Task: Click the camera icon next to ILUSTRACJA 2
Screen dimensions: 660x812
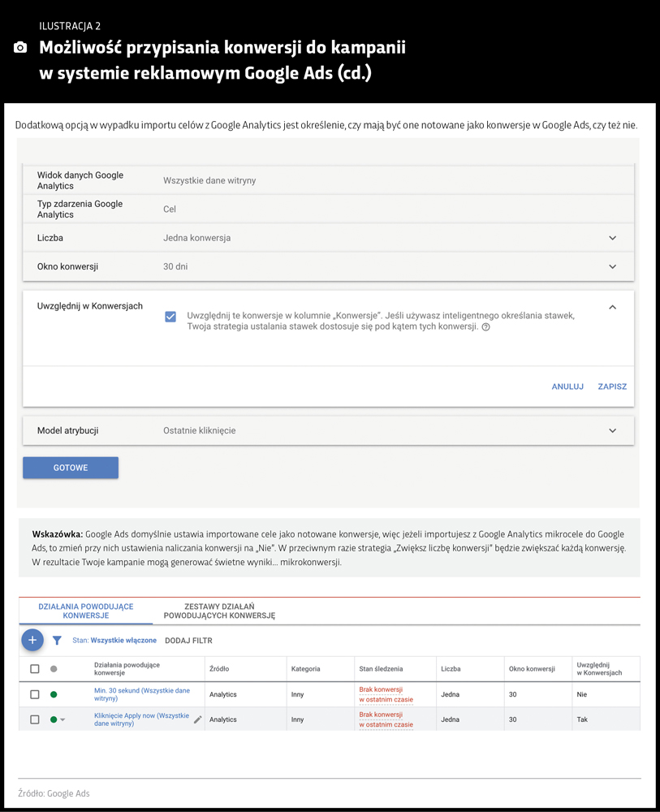Action: pyautogui.click(x=19, y=48)
